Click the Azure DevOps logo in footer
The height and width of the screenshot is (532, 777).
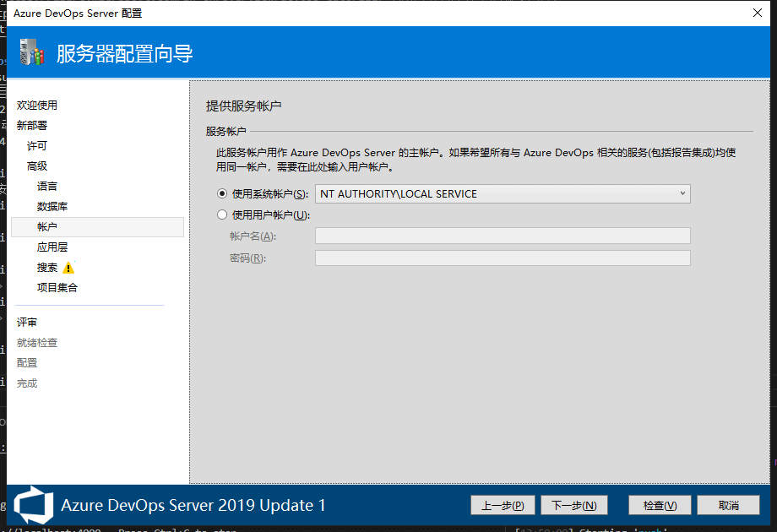coord(32,504)
